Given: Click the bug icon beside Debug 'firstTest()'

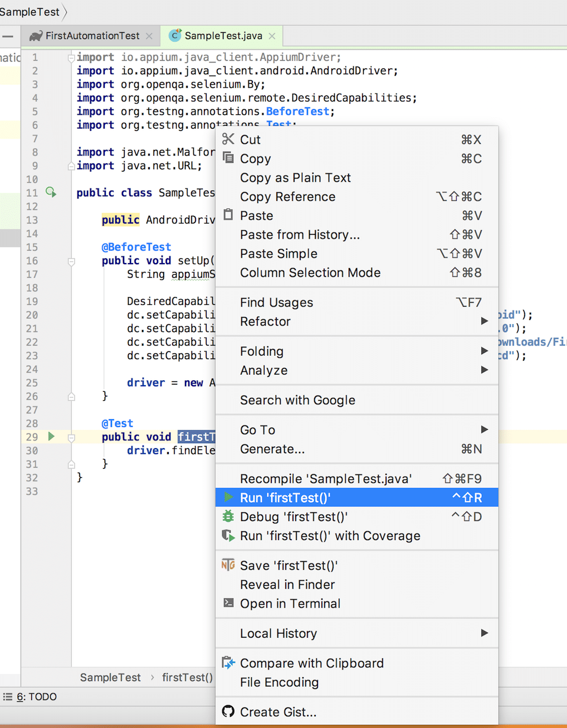Looking at the screenshot, I should (x=228, y=517).
